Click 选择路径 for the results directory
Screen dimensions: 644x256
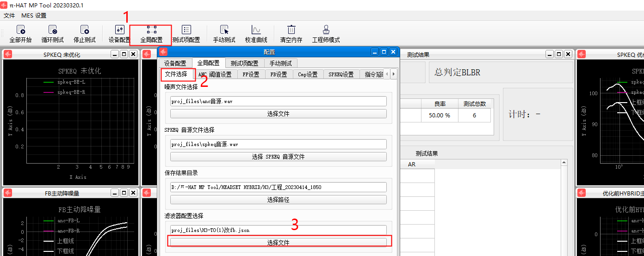(x=279, y=200)
